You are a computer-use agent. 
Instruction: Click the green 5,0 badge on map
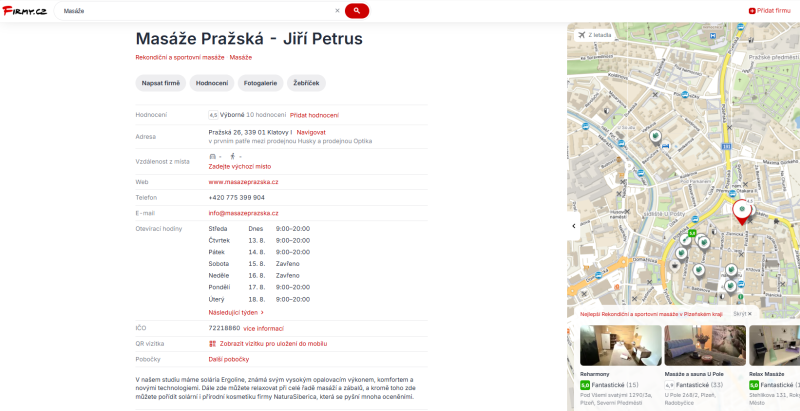tap(692, 233)
